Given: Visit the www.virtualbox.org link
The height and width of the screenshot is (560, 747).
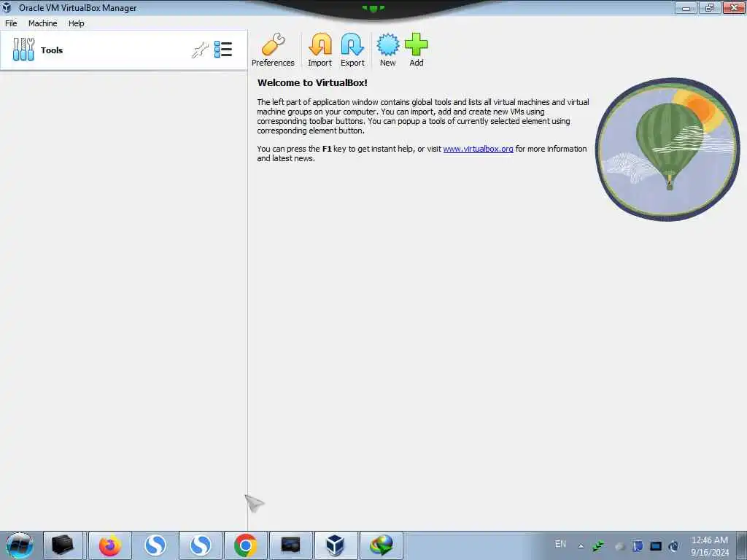Looking at the screenshot, I should click(478, 149).
